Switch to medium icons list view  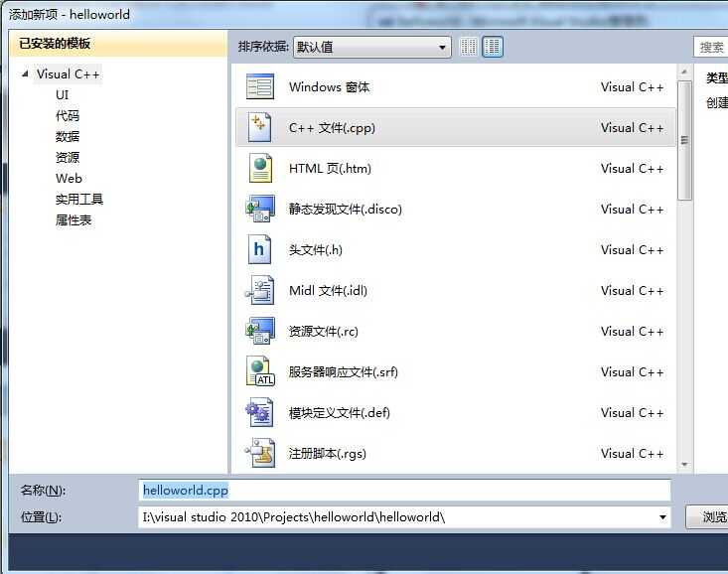(x=493, y=47)
